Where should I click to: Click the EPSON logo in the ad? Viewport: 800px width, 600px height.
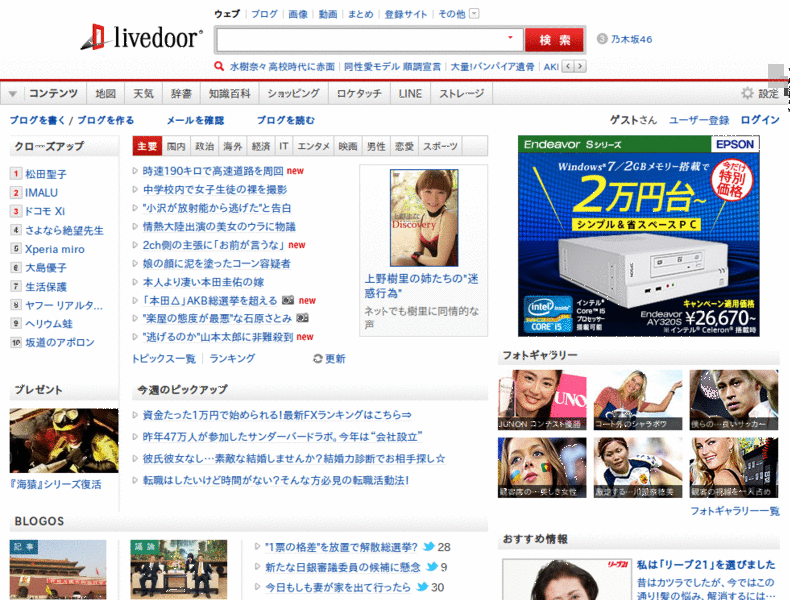point(735,144)
